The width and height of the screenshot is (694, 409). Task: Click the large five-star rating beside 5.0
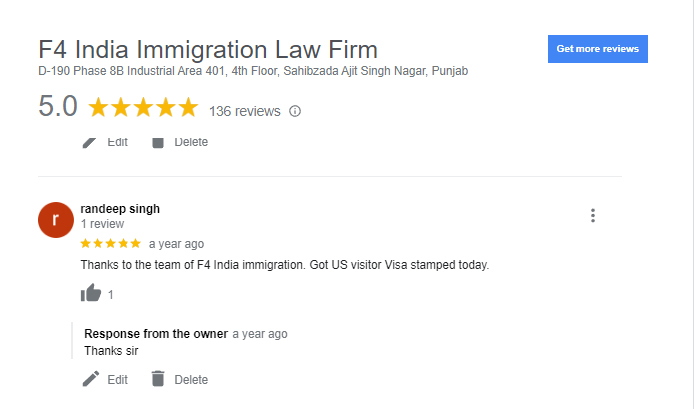(143, 107)
